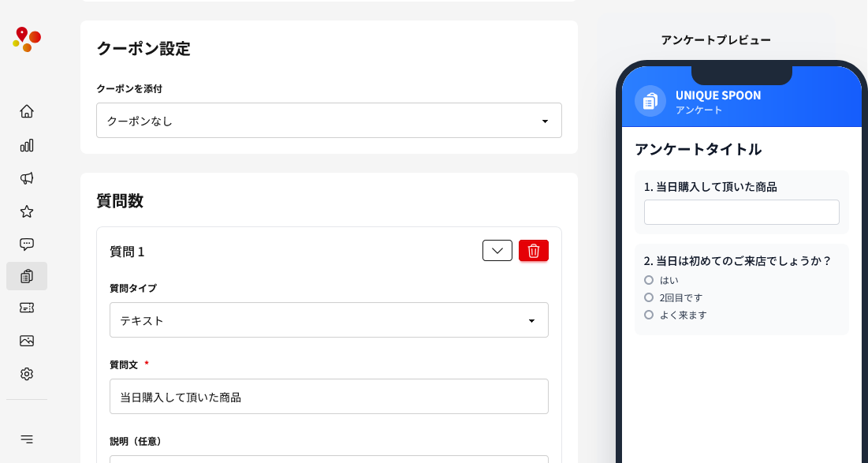Delete 質問 1 with red trash button

pos(534,251)
